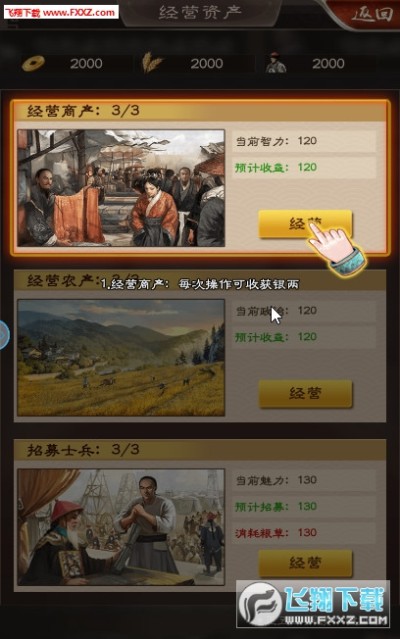Open the marketplace painting thumbnail

pos(121,188)
